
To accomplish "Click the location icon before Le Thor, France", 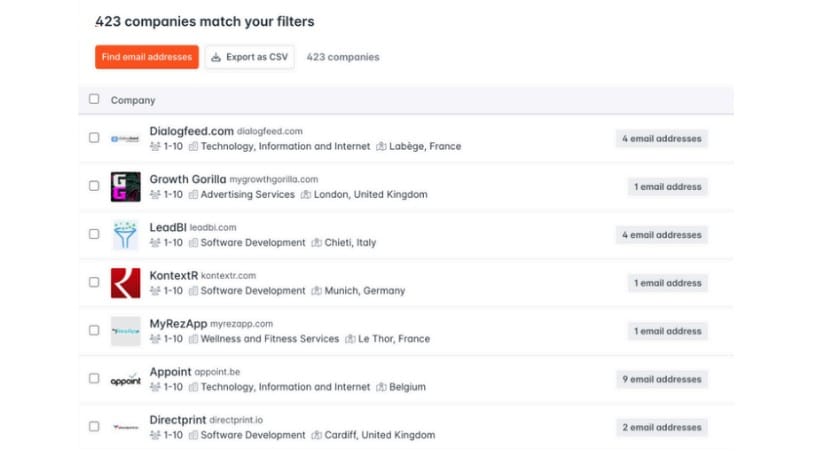I will point(351,339).
